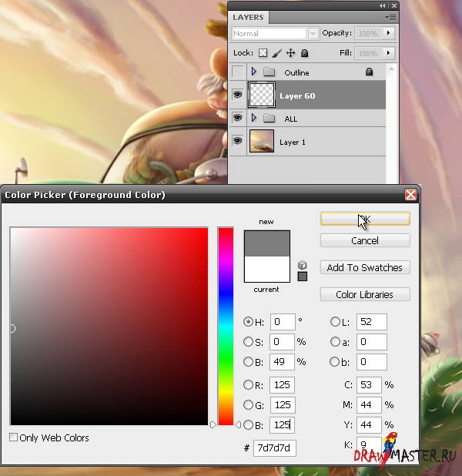The width and height of the screenshot is (462, 476).
Task: Expand the ALL layer group
Action: pos(254,118)
